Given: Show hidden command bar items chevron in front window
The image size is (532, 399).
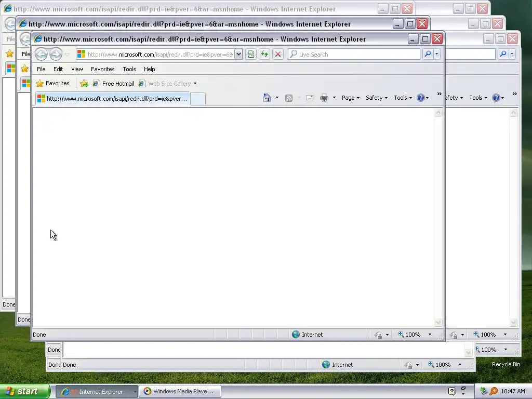Looking at the screenshot, I should point(440,94).
